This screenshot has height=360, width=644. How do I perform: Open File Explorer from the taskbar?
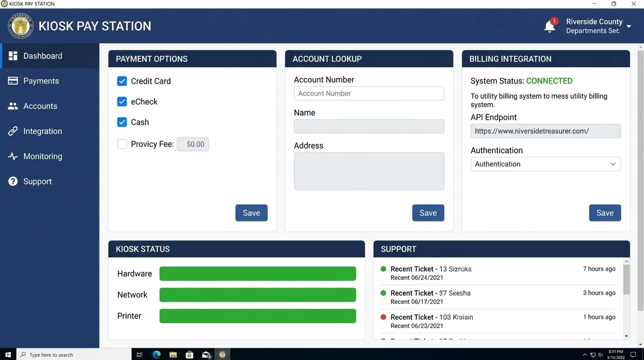(x=173, y=355)
